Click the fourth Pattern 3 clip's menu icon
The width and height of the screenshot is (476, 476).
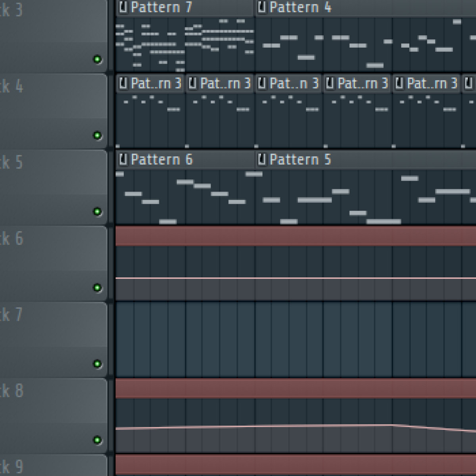[330, 83]
